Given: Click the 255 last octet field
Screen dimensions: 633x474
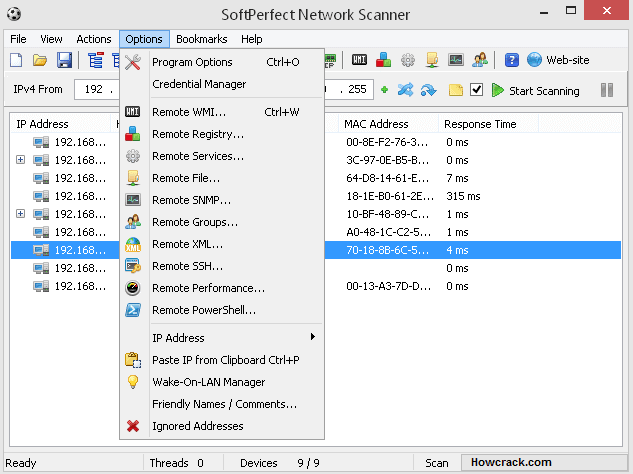Looking at the screenshot, I should [357, 89].
